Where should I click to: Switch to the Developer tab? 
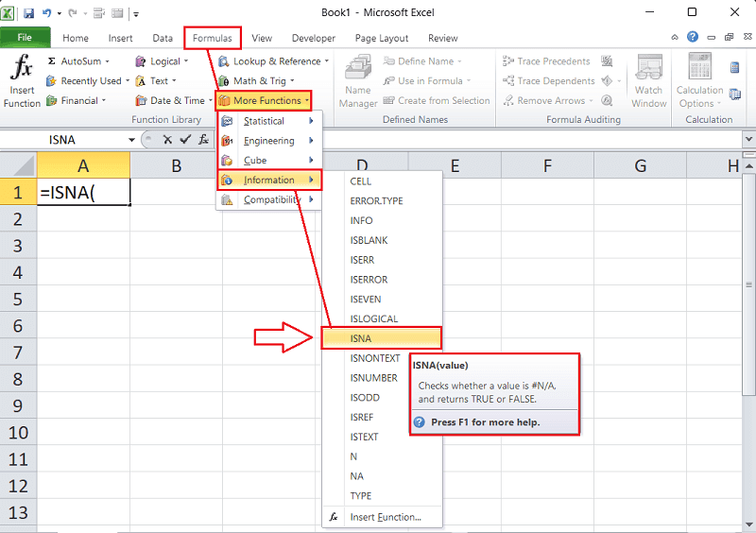click(314, 38)
